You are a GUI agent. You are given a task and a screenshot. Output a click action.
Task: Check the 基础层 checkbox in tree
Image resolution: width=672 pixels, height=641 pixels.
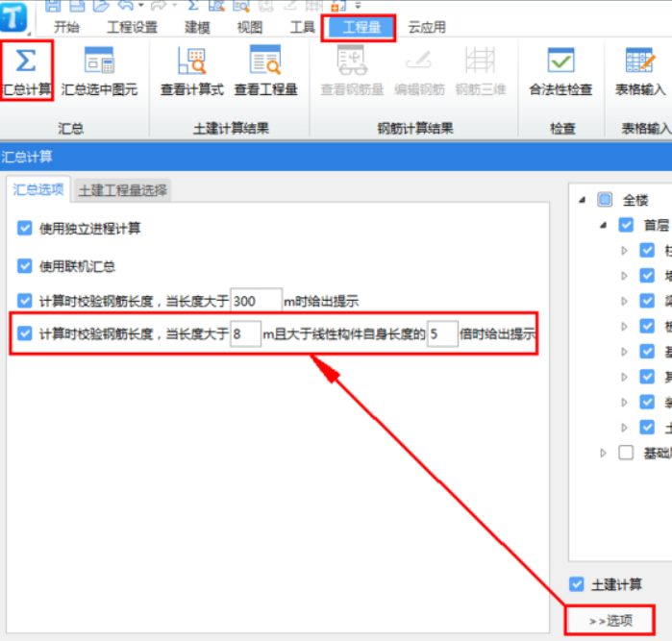[626, 452]
